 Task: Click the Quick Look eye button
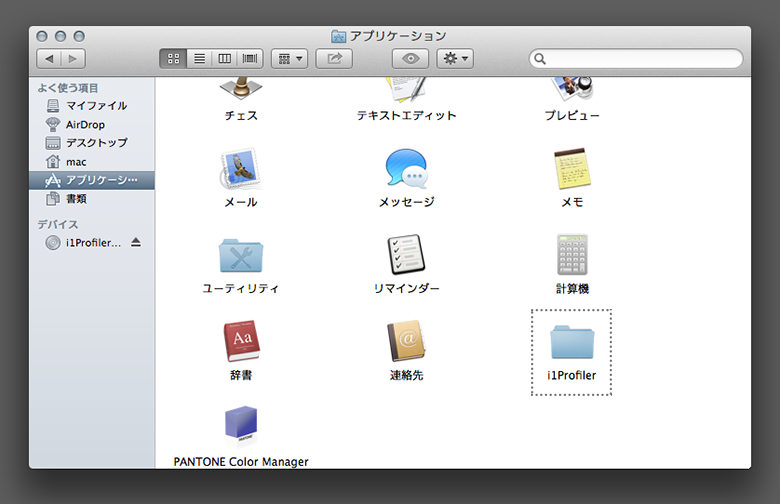tap(410, 59)
